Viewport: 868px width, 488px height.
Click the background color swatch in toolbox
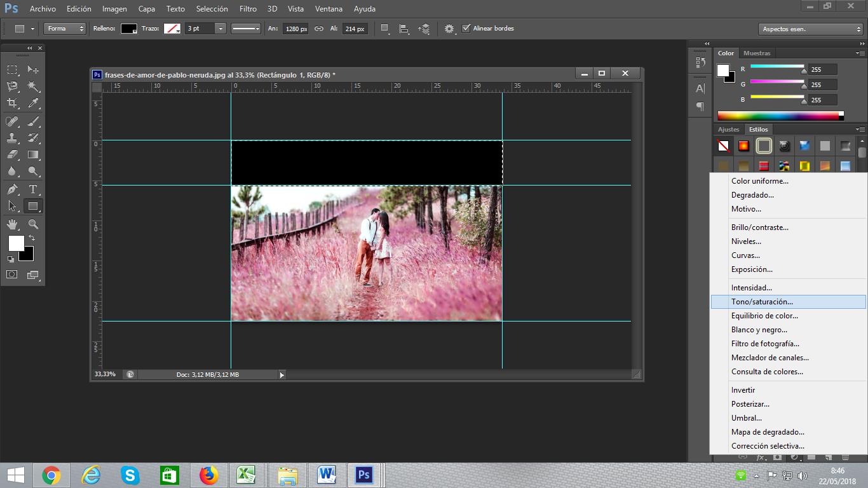point(28,255)
